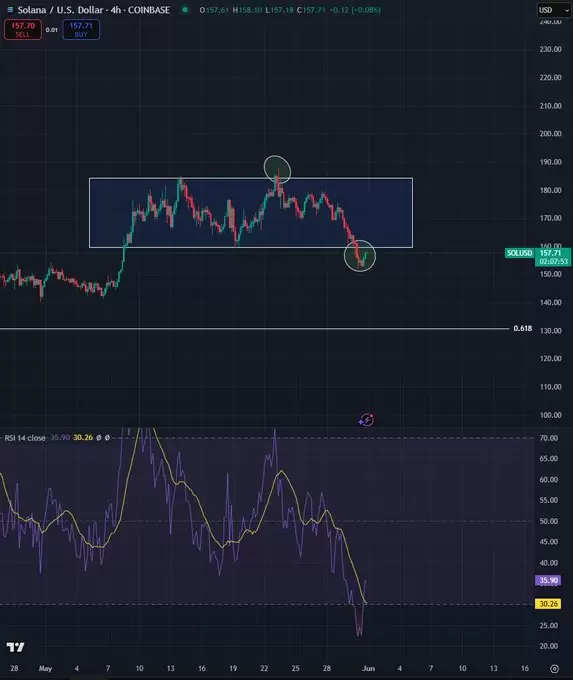Select the blue consolidation rectangle drawing

(251, 212)
